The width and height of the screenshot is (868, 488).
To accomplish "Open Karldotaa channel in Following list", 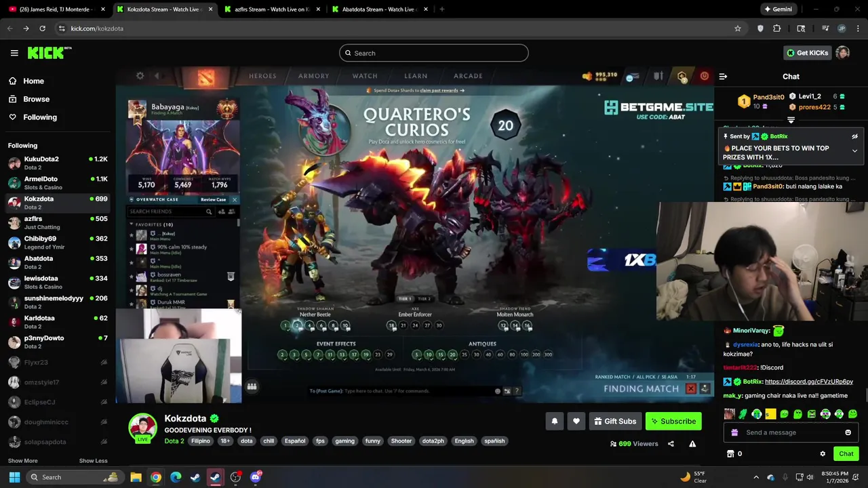I will coord(58,322).
